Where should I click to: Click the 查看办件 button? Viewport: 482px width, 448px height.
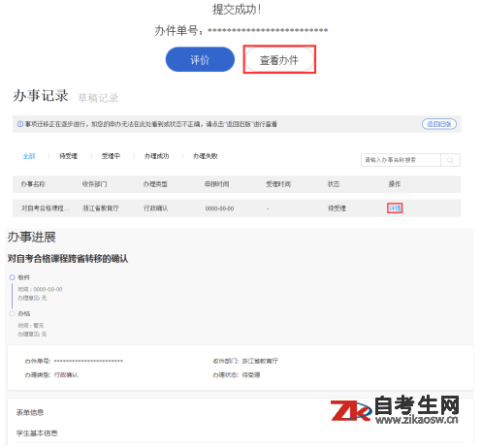coord(279,60)
